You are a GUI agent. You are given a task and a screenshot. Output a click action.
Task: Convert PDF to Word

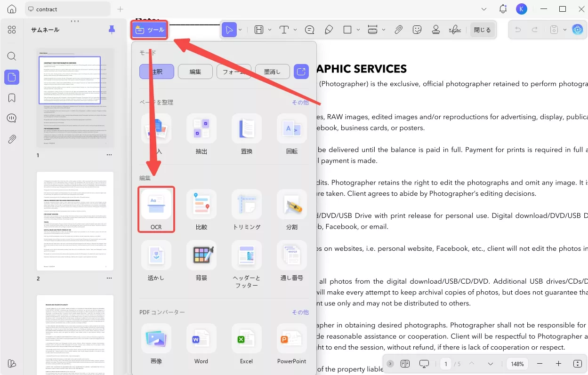pos(201,344)
